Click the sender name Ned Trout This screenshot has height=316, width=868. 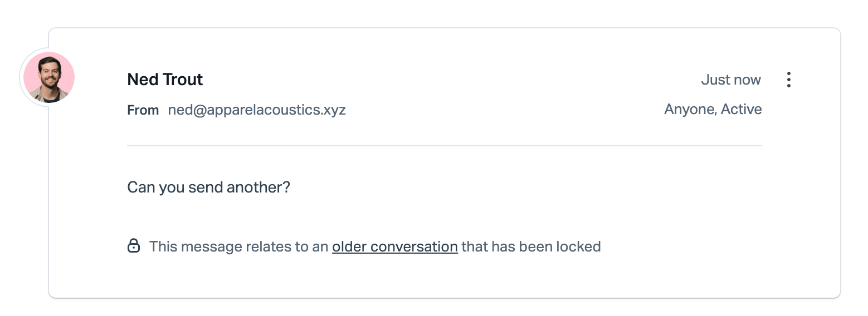165,80
